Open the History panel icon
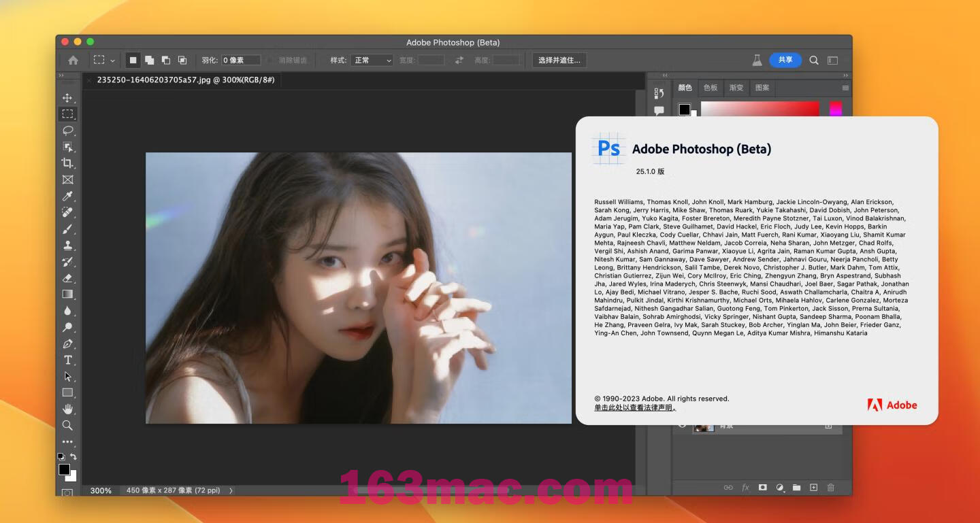This screenshot has width=980, height=523. pyautogui.click(x=659, y=93)
